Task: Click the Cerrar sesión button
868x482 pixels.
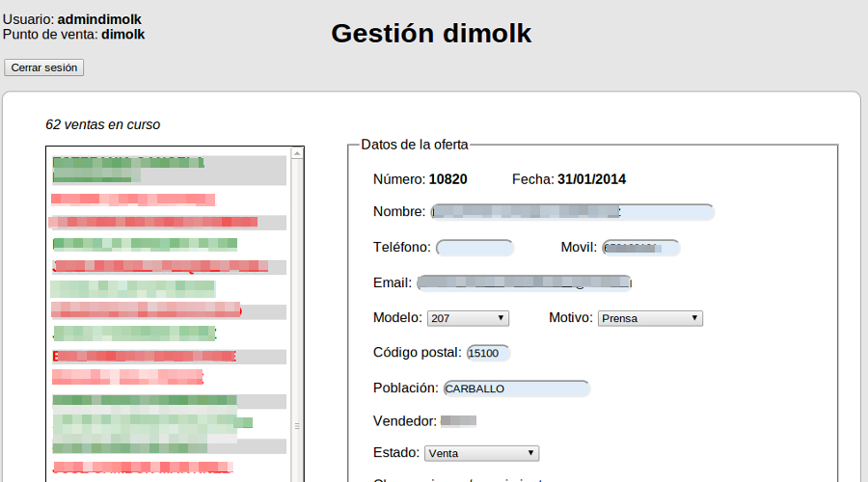Action: tap(44, 67)
